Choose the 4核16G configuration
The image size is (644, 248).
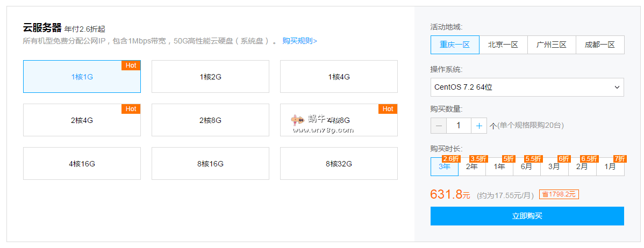(x=82, y=164)
